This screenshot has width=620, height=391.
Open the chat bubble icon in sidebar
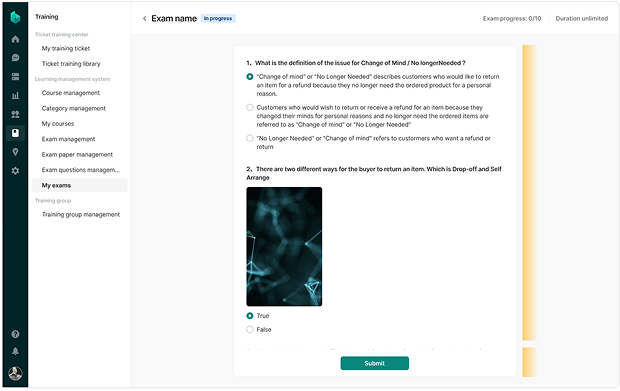(15, 58)
